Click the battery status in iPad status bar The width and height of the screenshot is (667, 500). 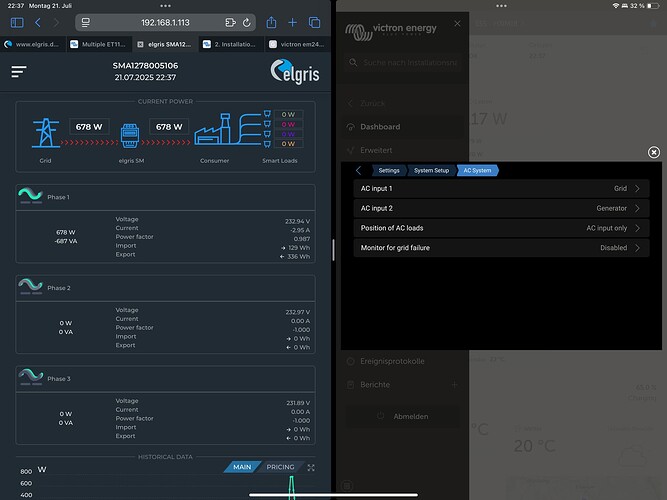[644, 6]
